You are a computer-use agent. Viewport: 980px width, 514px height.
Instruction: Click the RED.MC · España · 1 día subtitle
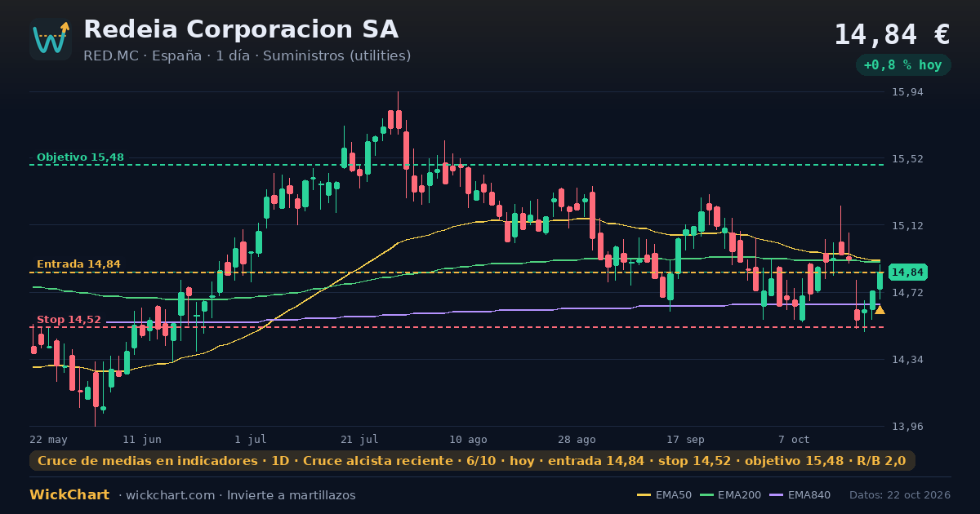247,55
